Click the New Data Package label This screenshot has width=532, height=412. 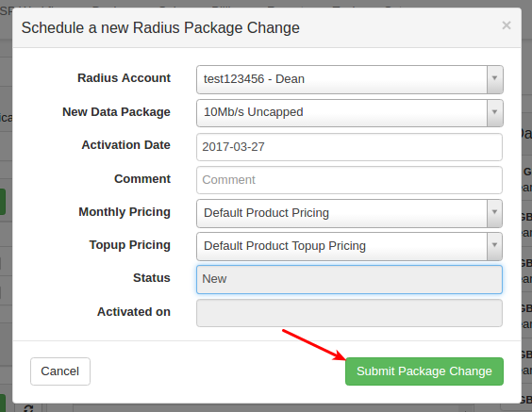tap(116, 112)
